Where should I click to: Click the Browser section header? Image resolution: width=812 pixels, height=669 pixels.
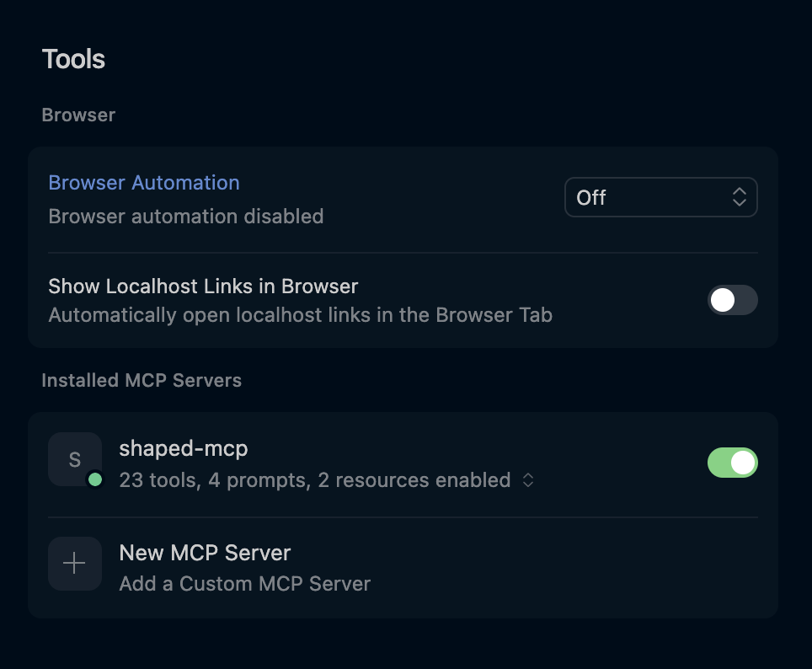[x=77, y=115]
